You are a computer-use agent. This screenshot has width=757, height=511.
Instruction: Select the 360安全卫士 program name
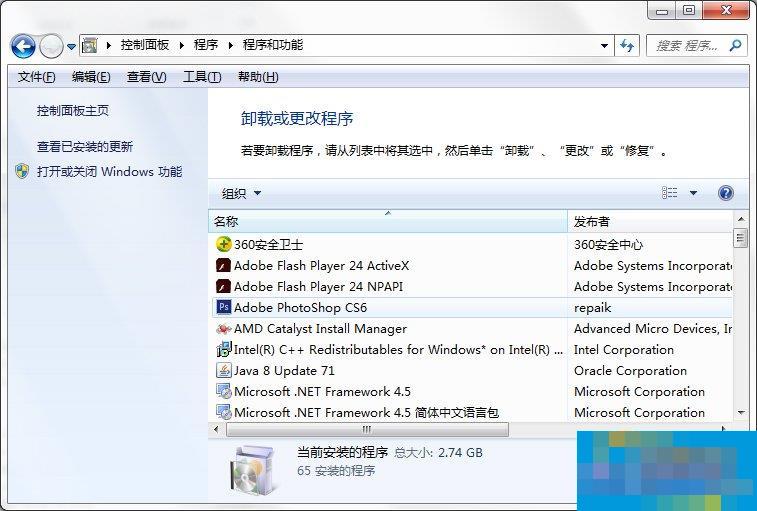pyautogui.click(x=268, y=244)
